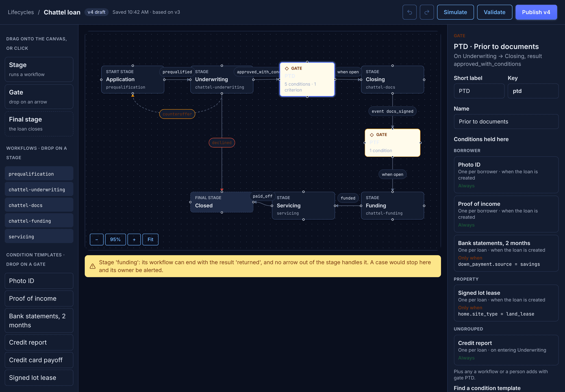The height and width of the screenshot is (392, 565).
Task: Select the chattel-funding workflow chip
Action: coord(39,221)
